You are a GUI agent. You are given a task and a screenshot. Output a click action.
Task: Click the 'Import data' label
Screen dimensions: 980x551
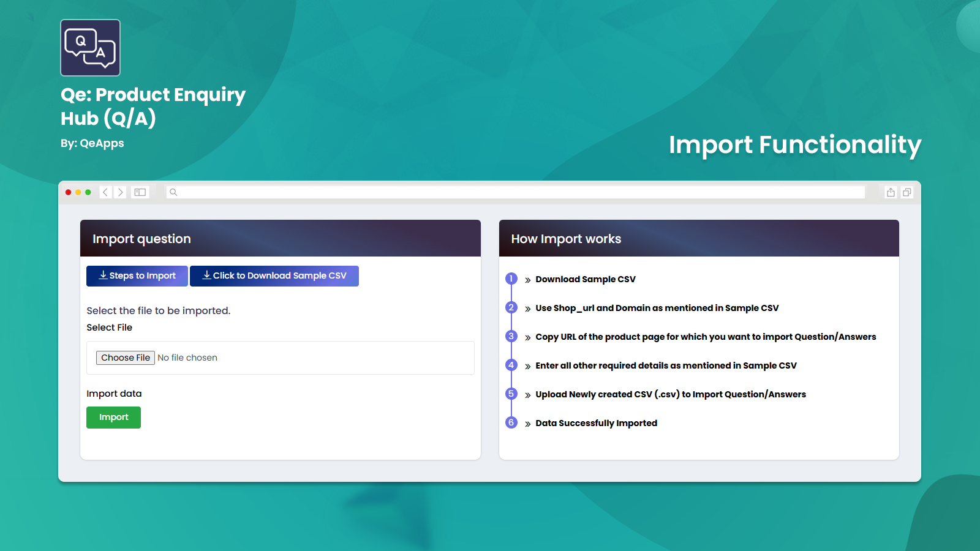114,394
